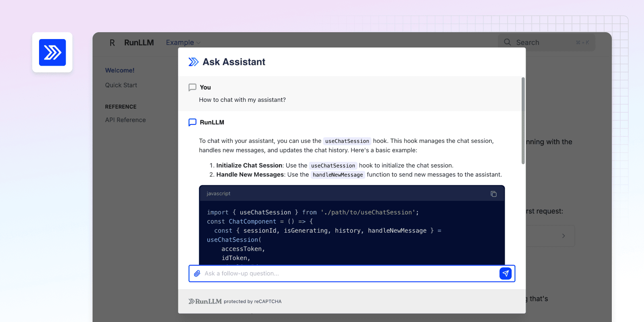Click the RunLLM sender name label
Image resolution: width=644 pixels, height=322 pixels.
click(x=212, y=122)
